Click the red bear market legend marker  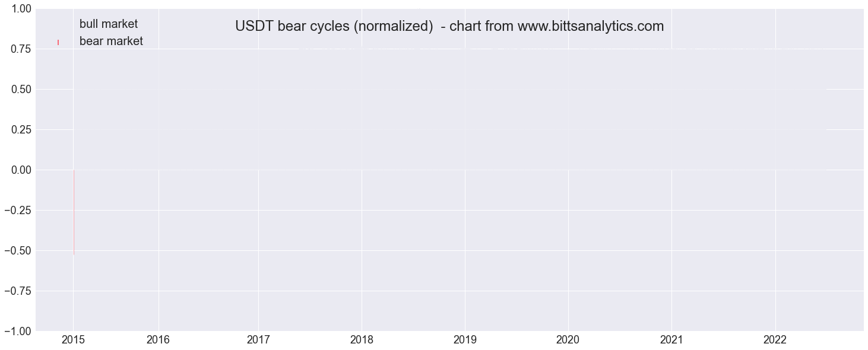pos(58,42)
